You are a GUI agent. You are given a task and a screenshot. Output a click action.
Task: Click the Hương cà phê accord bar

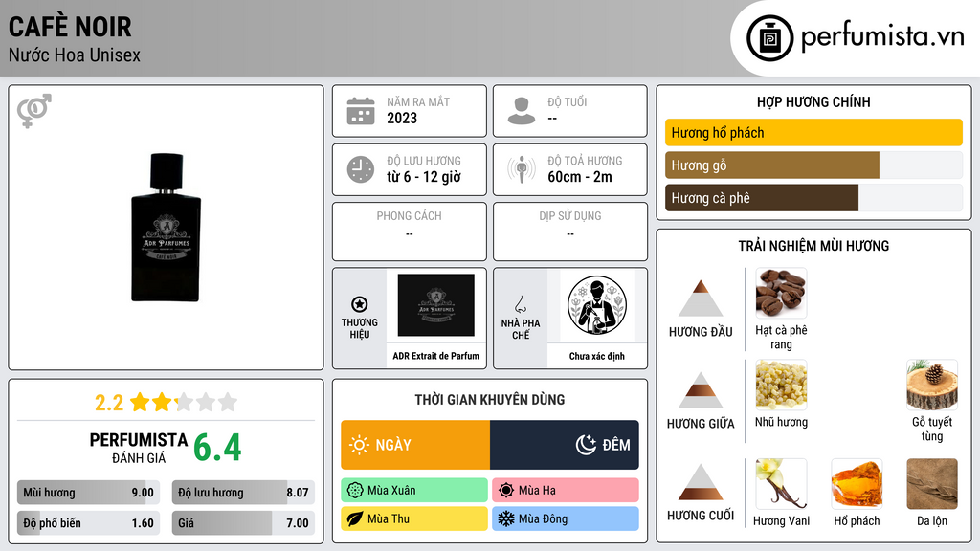pos(813,198)
